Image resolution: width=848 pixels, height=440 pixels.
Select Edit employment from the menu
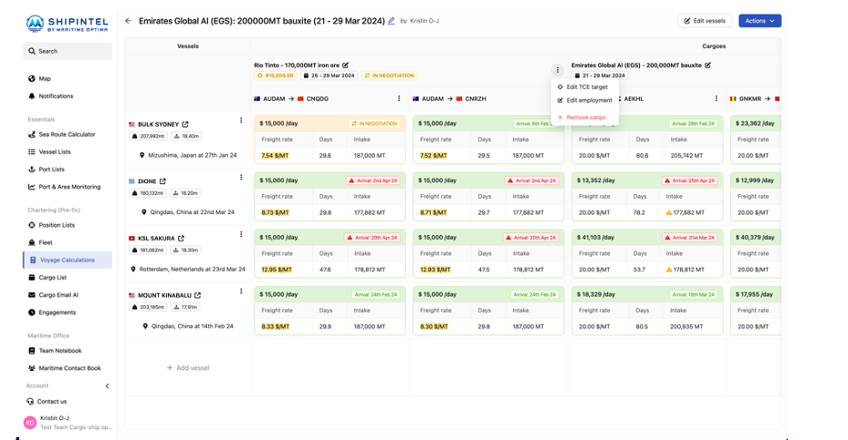(589, 100)
